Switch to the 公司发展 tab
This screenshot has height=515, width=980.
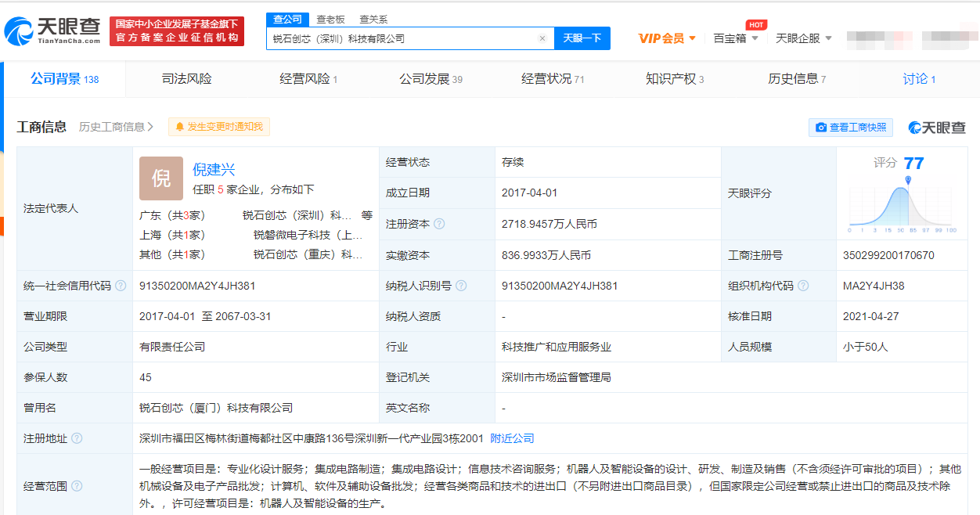431,79
